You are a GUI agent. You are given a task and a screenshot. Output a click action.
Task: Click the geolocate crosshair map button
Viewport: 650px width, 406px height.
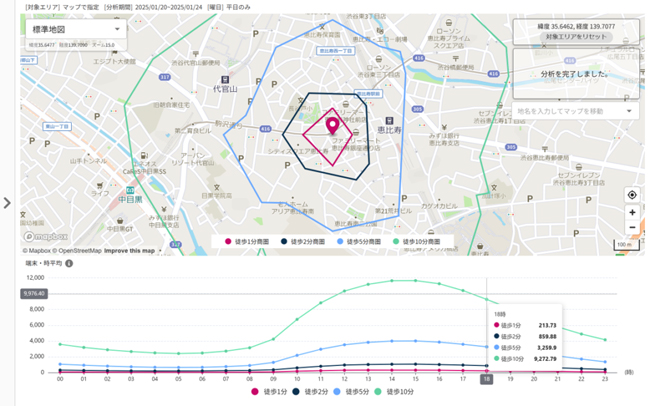pos(632,195)
